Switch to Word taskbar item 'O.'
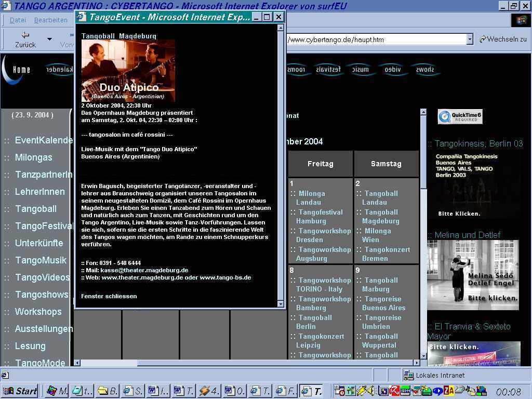This screenshot has width=532, height=399. [234, 391]
